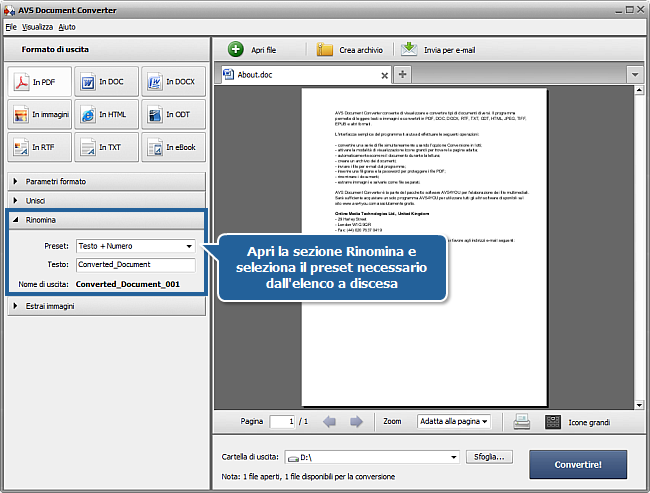650x493 pixels.
Task: Select the In ODT output format
Action: coord(173,114)
